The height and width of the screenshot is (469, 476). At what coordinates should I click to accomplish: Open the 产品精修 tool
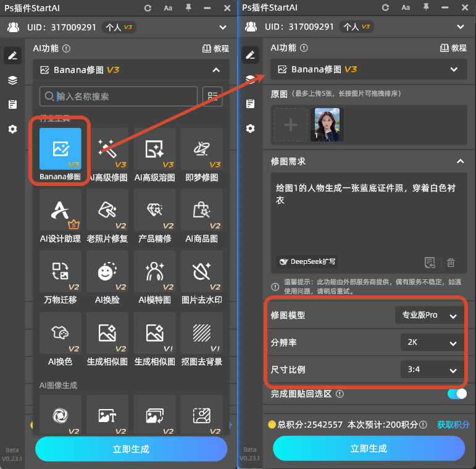pyautogui.click(x=154, y=210)
